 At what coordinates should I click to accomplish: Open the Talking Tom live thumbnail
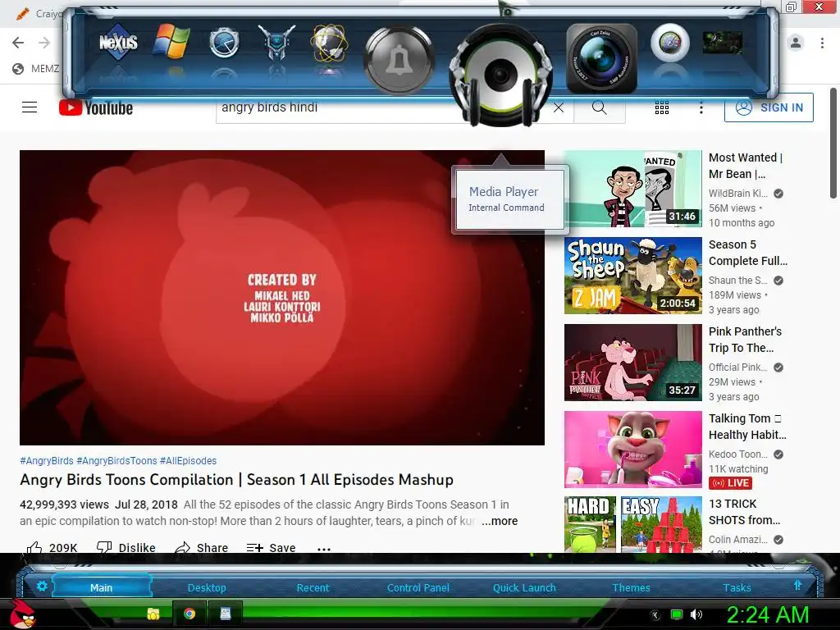tap(632, 449)
